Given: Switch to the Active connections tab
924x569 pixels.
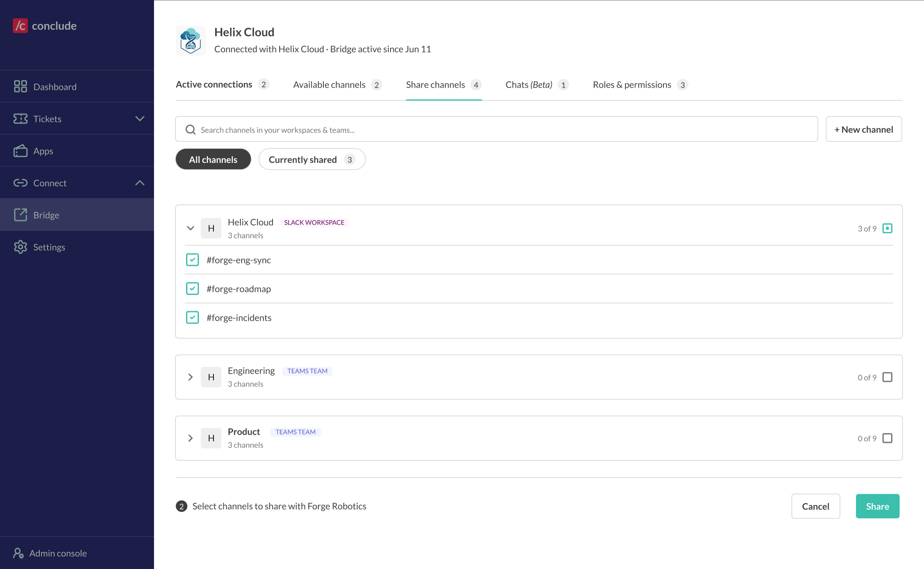Looking at the screenshot, I should [222, 85].
